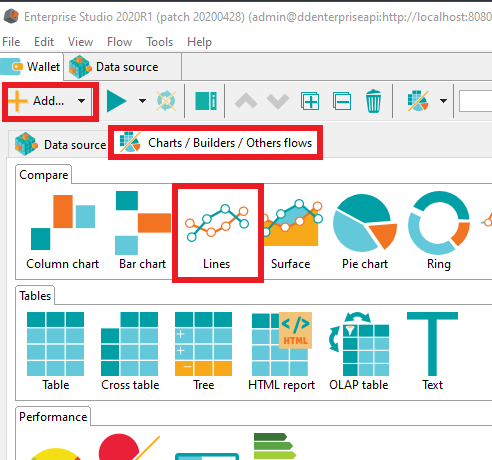Delete with the trash can icon

pyautogui.click(x=374, y=101)
